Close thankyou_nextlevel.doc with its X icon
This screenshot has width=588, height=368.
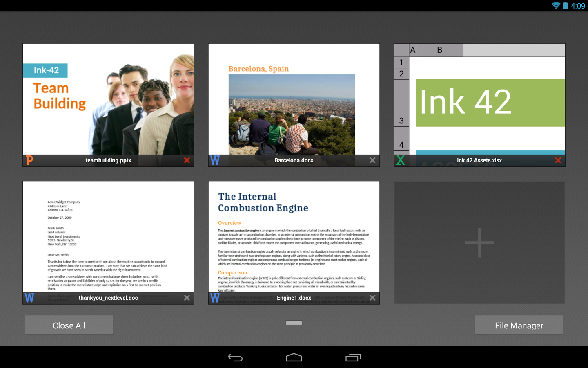pyautogui.click(x=187, y=298)
